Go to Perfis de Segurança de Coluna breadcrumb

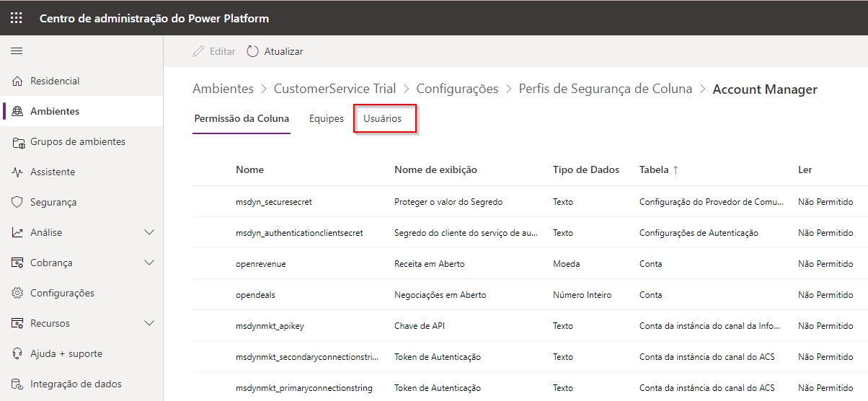click(606, 89)
